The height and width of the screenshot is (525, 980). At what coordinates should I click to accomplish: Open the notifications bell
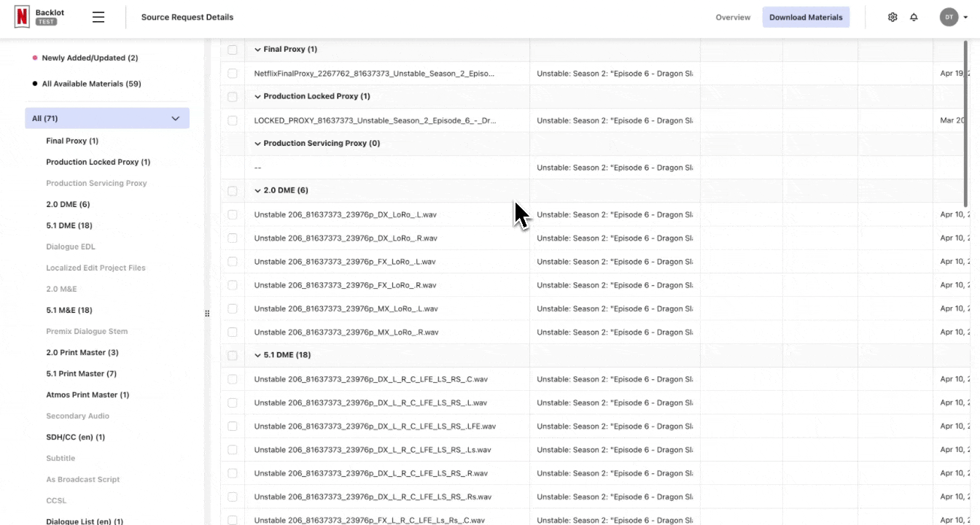point(914,17)
